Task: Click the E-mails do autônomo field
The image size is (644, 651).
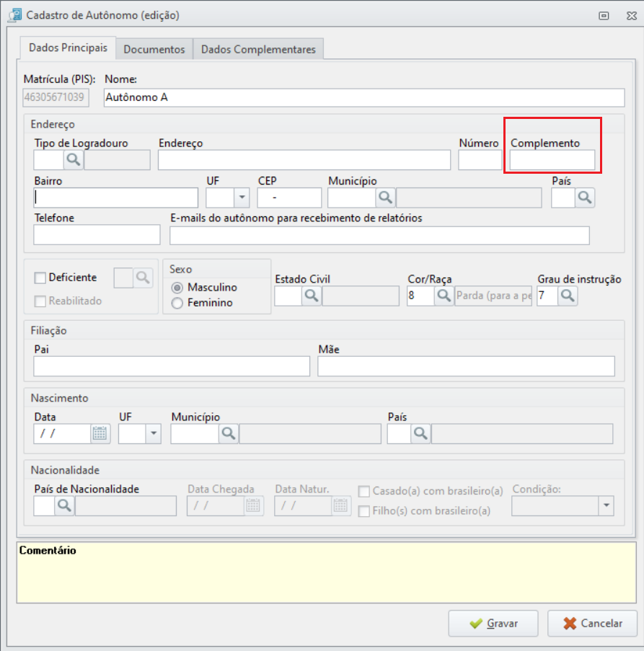Action: pos(379,236)
